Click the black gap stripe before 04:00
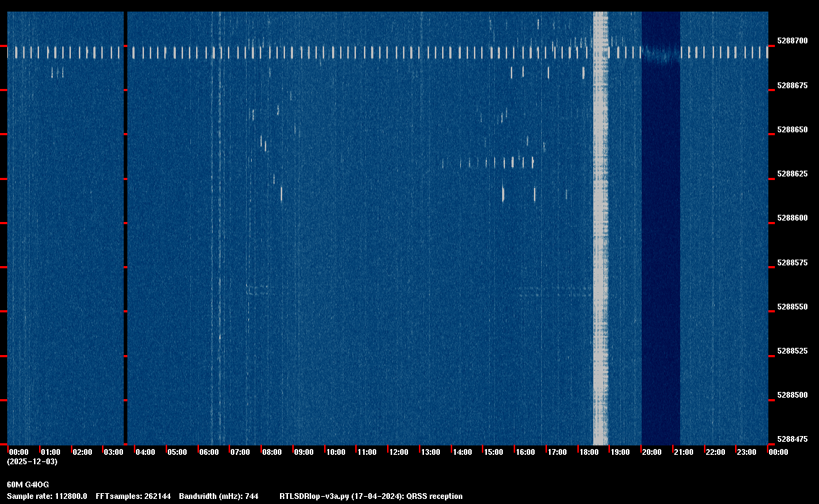This screenshot has height=504, width=819. click(x=125, y=228)
